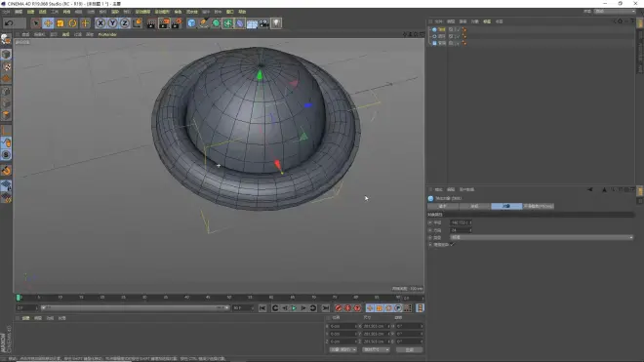Click the Radius input field
Screen dimensions: 644x362
coord(460,222)
